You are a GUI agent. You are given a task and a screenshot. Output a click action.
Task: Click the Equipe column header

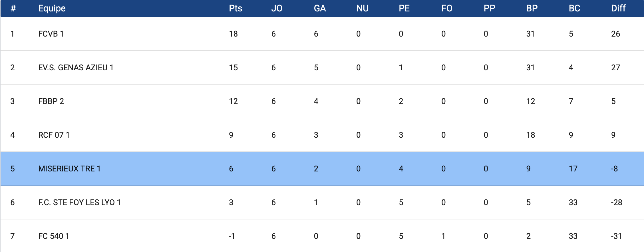[52, 8]
